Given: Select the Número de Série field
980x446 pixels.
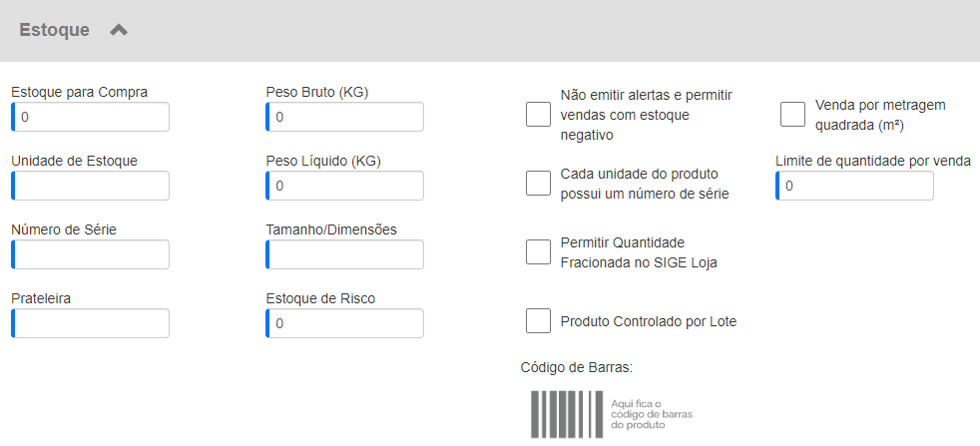Looking at the screenshot, I should point(90,254).
